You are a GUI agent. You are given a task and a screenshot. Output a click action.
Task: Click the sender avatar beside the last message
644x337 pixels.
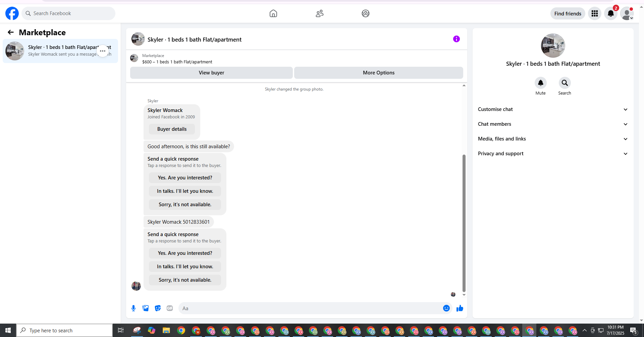136,286
